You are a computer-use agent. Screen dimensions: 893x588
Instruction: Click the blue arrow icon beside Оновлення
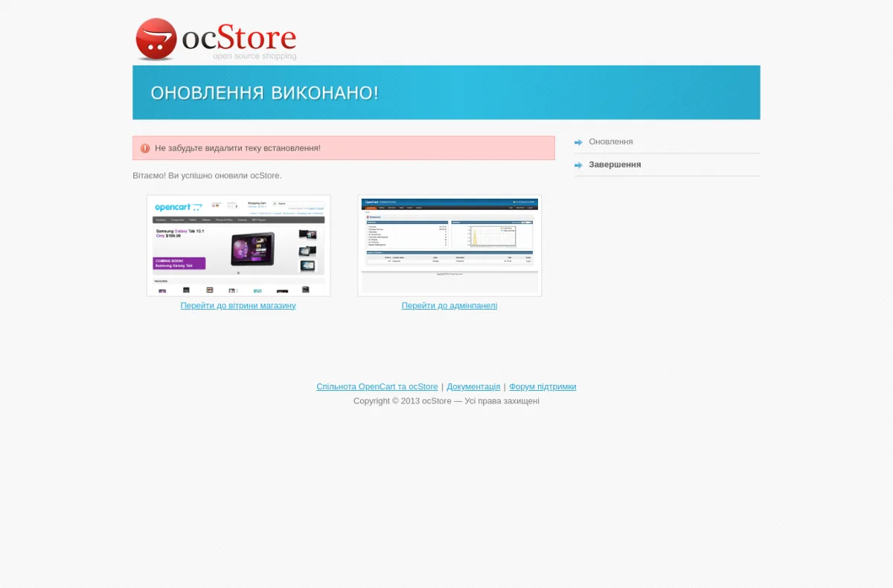point(578,142)
